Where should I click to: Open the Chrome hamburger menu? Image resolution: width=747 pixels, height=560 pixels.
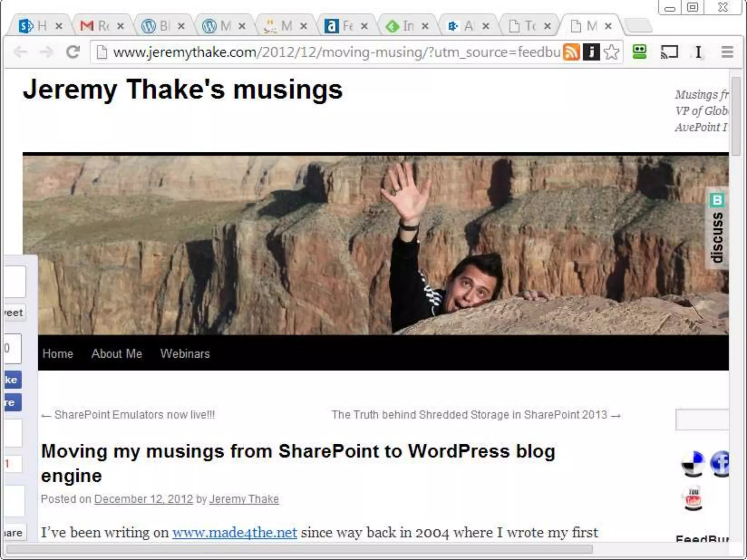(x=727, y=52)
